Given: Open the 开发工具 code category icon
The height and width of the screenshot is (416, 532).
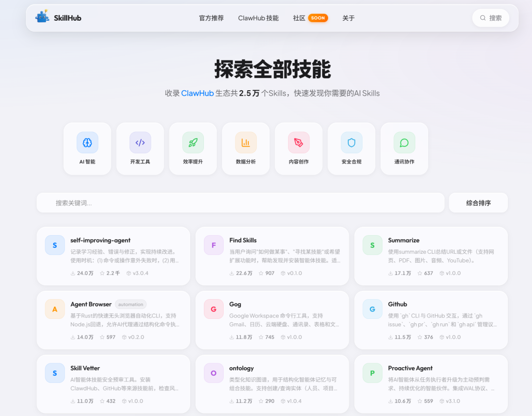Looking at the screenshot, I should click(140, 142).
